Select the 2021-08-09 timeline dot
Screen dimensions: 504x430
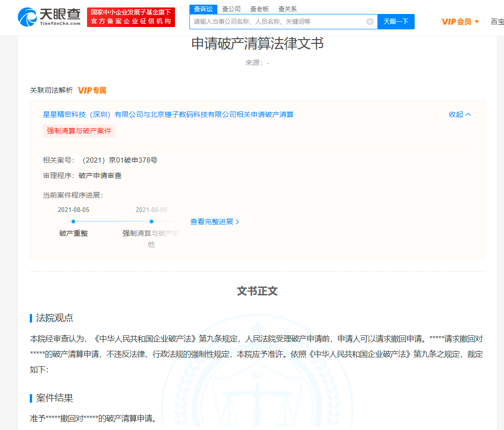[151, 221]
